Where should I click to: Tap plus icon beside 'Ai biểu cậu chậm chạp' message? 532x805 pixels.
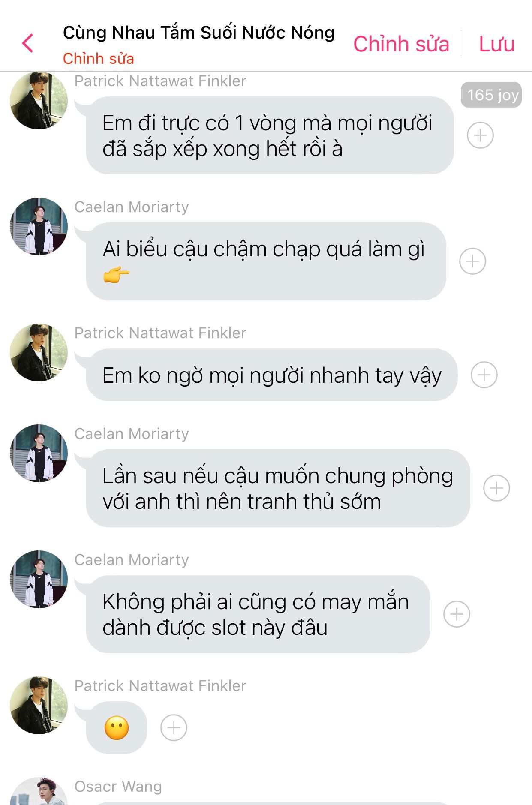472,261
